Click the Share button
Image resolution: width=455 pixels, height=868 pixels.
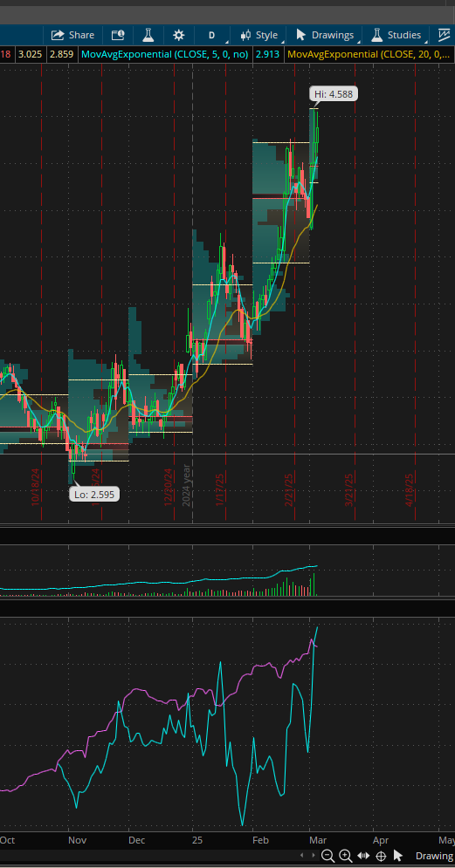(x=72, y=35)
